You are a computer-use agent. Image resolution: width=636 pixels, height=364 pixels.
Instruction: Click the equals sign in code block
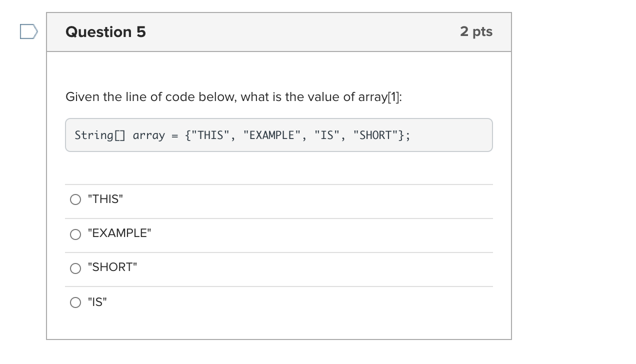[174, 135]
